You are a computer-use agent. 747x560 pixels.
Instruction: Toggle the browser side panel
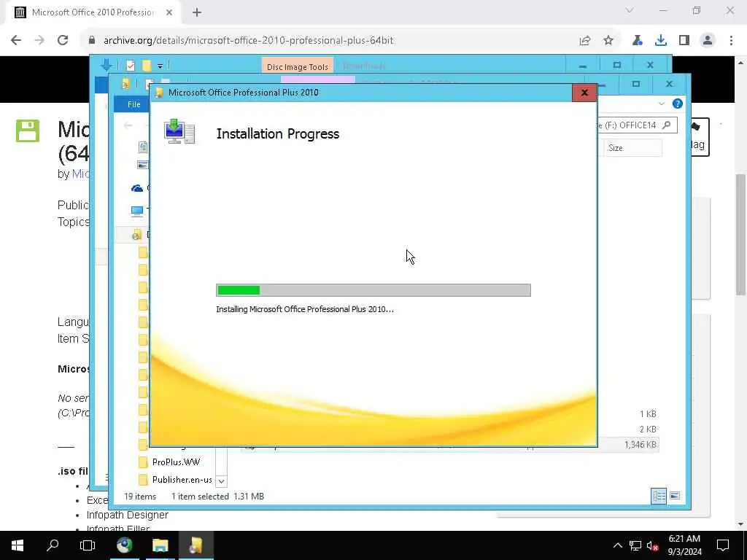click(684, 41)
